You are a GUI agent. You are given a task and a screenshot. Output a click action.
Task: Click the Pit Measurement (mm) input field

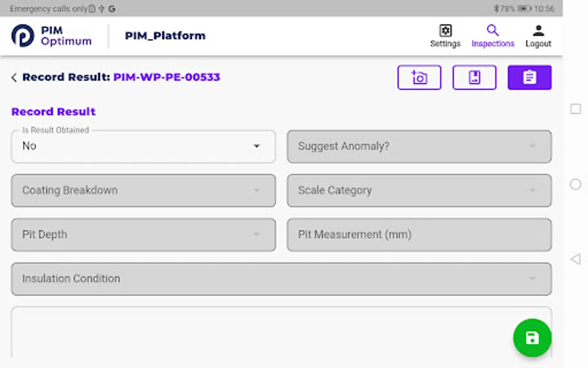pos(419,234)
